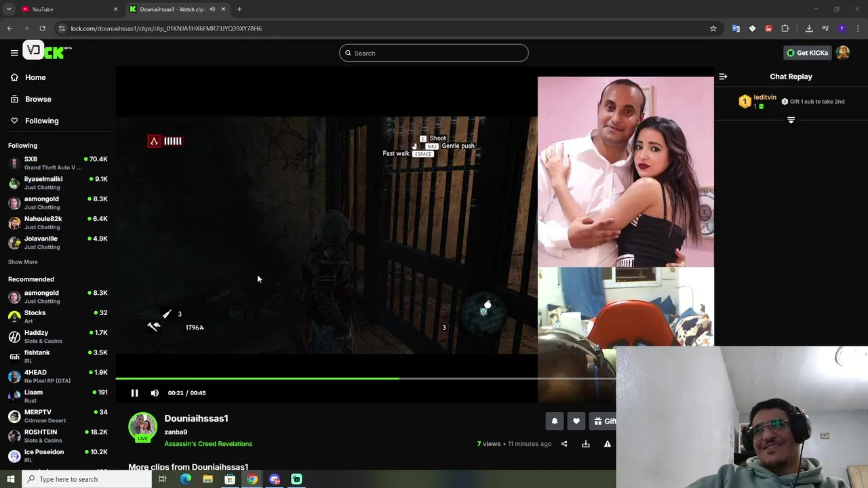Open Jolavanille channel
This screenshot has width=868, height=488.
click(x=58, y=243)
